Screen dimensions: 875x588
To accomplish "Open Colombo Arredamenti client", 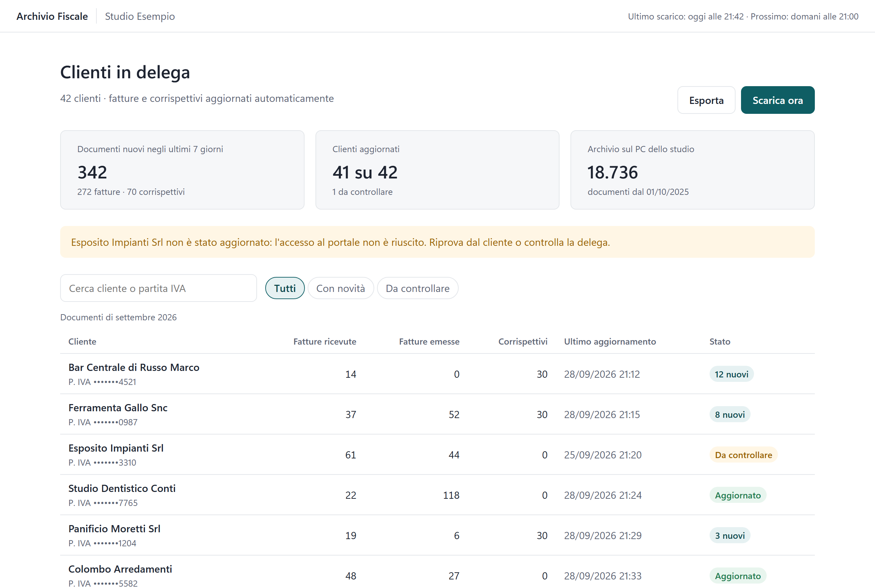I will click(x=120, y=569).
